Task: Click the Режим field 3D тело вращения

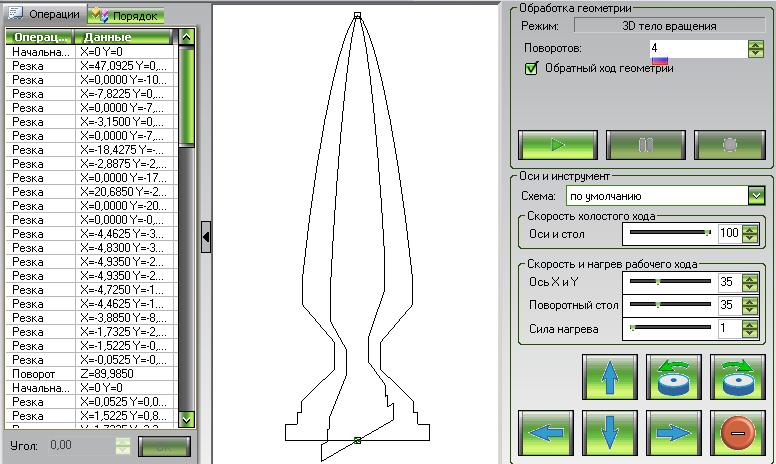Action: coord(669,26)
